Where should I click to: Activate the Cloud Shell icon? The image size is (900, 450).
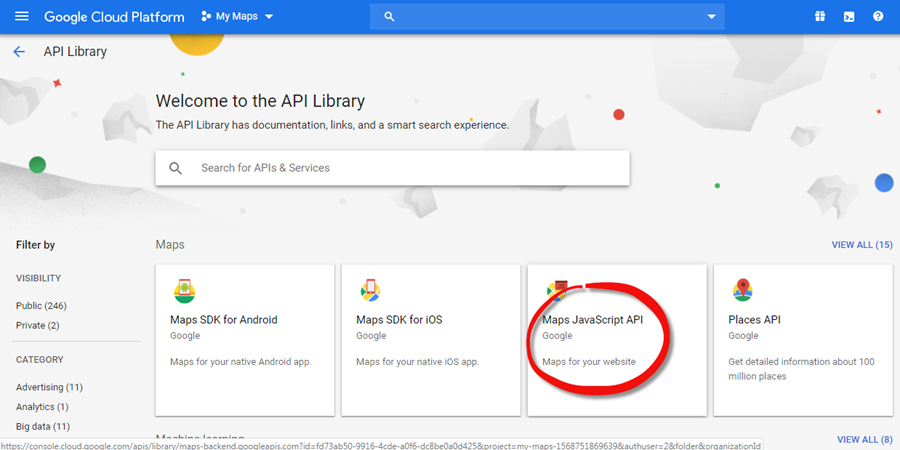coord(849,17)
